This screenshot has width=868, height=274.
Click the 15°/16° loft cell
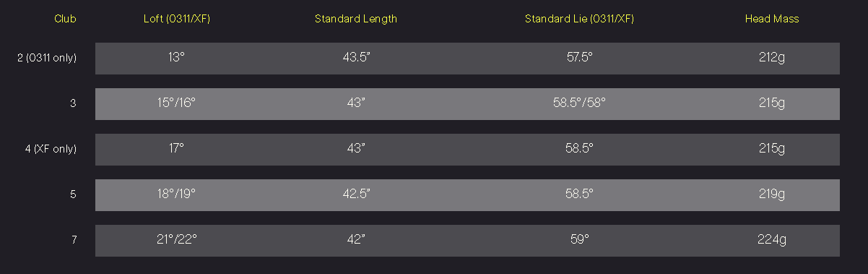point(177,103)
